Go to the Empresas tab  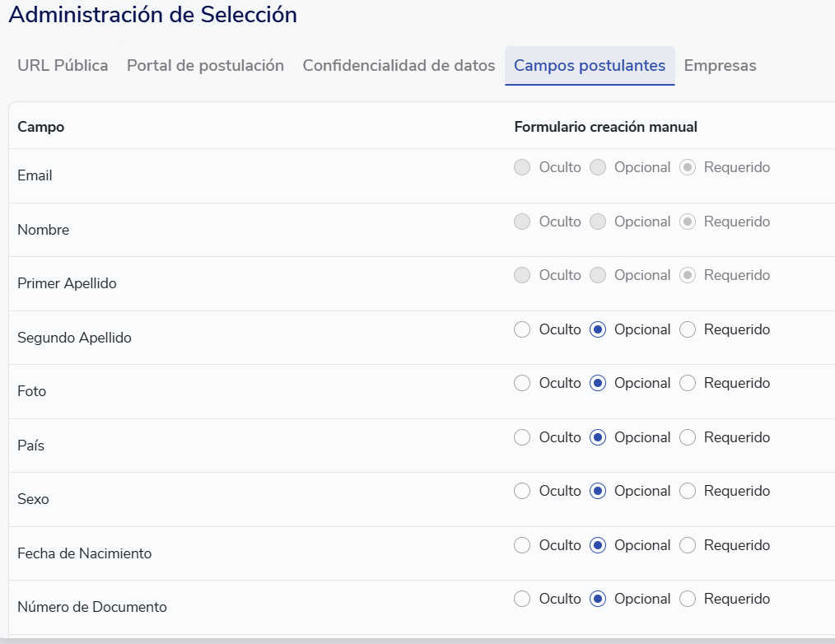tap(720, 66)
